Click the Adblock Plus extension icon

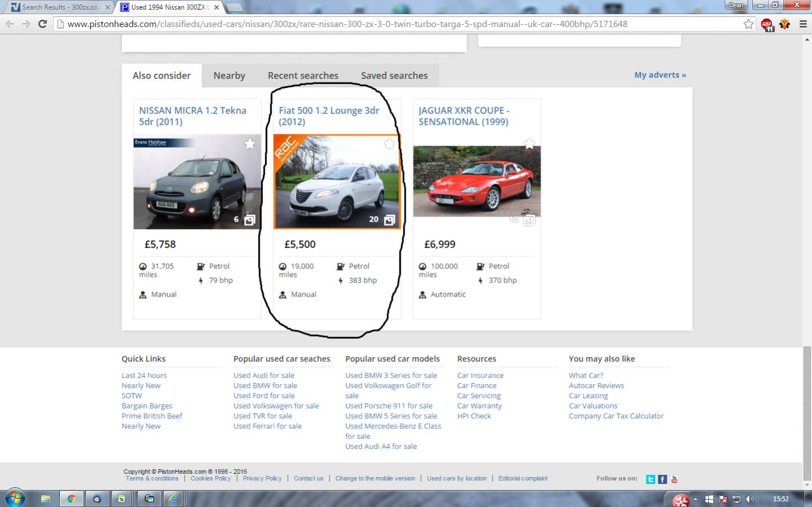(767, 24)
